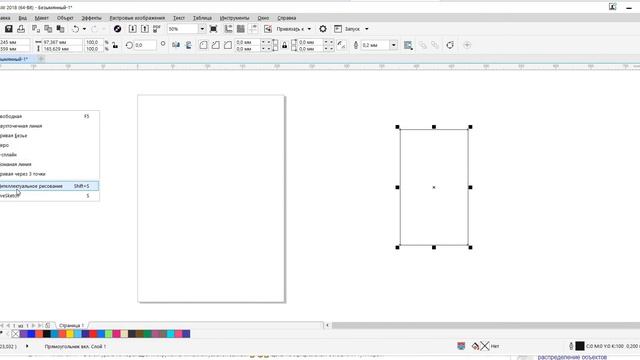Pick the light green swatch in the palette
Image resolution: width=640 pixels, height=360 pixels.
click(109, 334)
